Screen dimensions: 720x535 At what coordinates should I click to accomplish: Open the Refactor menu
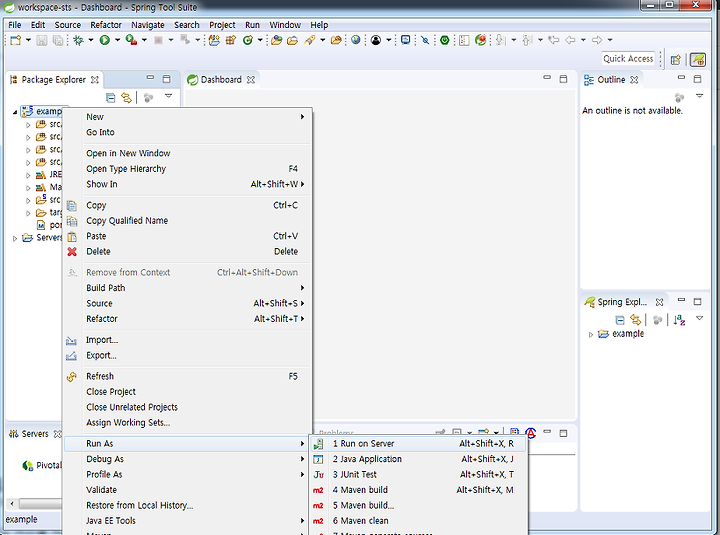(106, 25)
